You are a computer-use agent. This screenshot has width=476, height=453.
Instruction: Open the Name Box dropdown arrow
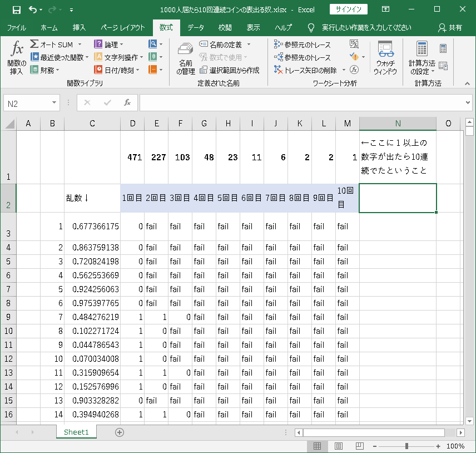tap(54, 103)
